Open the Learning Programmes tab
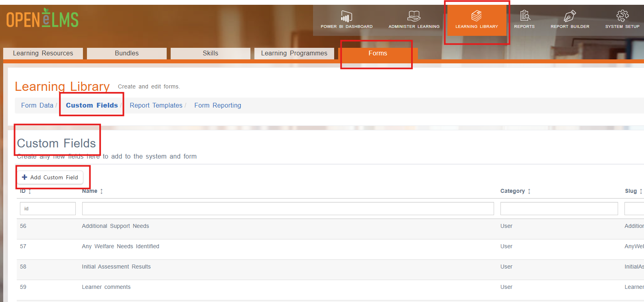Viewport: 644px width, 302px height. 294,53
